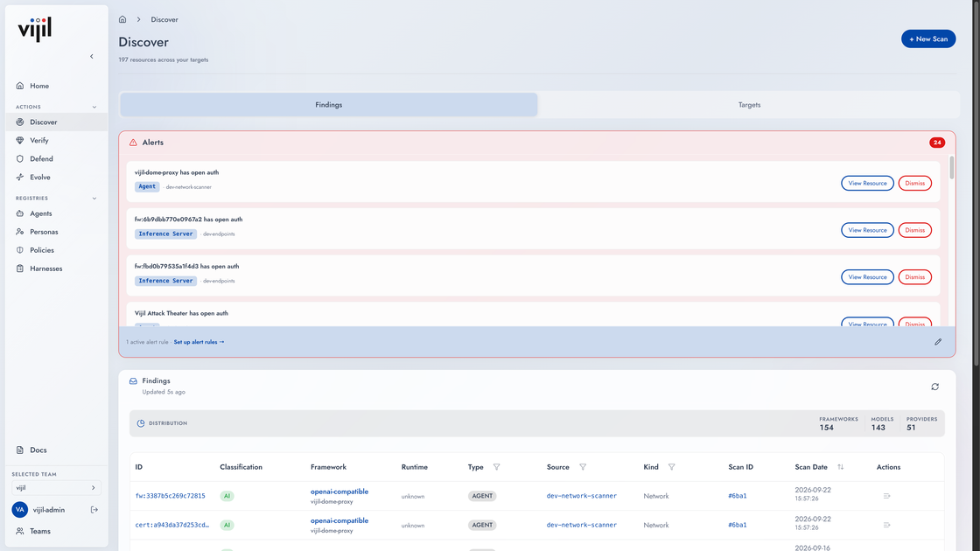This screenshot has height=551, width=980.
Task: Open scan #6ba1 in cert:a943da37d253cd row
Action: click(737, 525)
